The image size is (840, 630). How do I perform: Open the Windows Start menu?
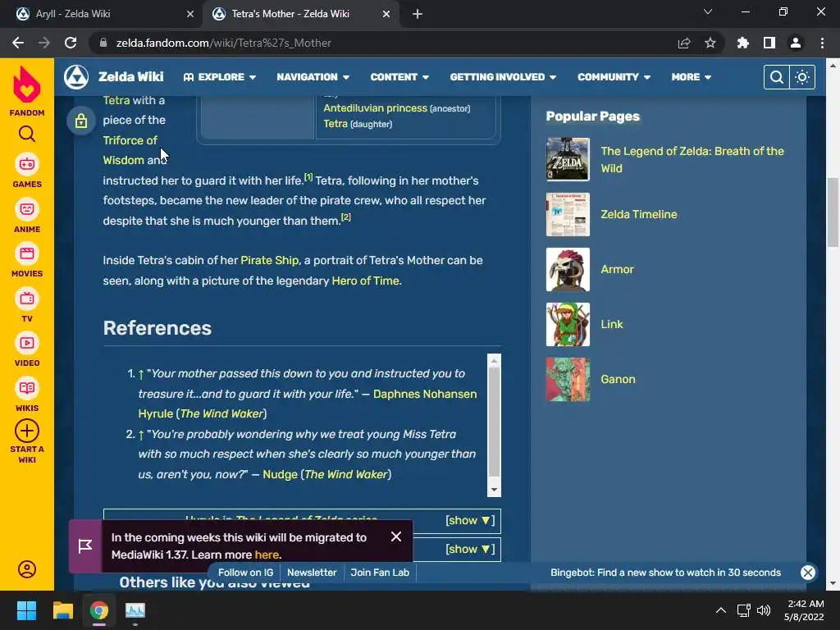pos(26,610)
